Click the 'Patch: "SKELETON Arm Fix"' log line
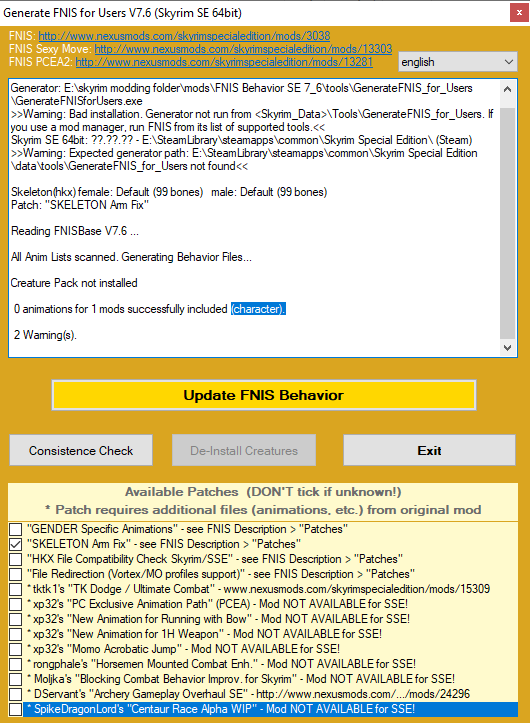This screenshot has height=723, width=530. (x=80, y=205)
